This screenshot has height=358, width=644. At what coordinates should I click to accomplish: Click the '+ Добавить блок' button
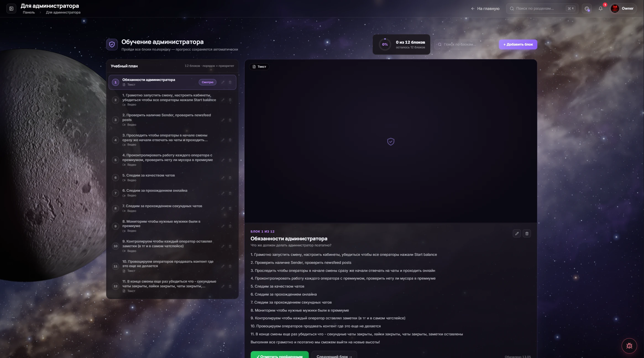(518, 44)
